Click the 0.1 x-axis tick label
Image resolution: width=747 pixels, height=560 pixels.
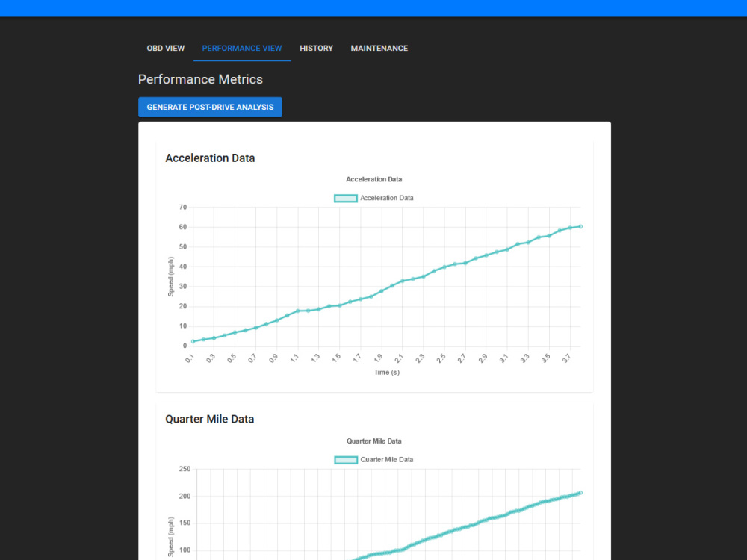coord(190,359)
